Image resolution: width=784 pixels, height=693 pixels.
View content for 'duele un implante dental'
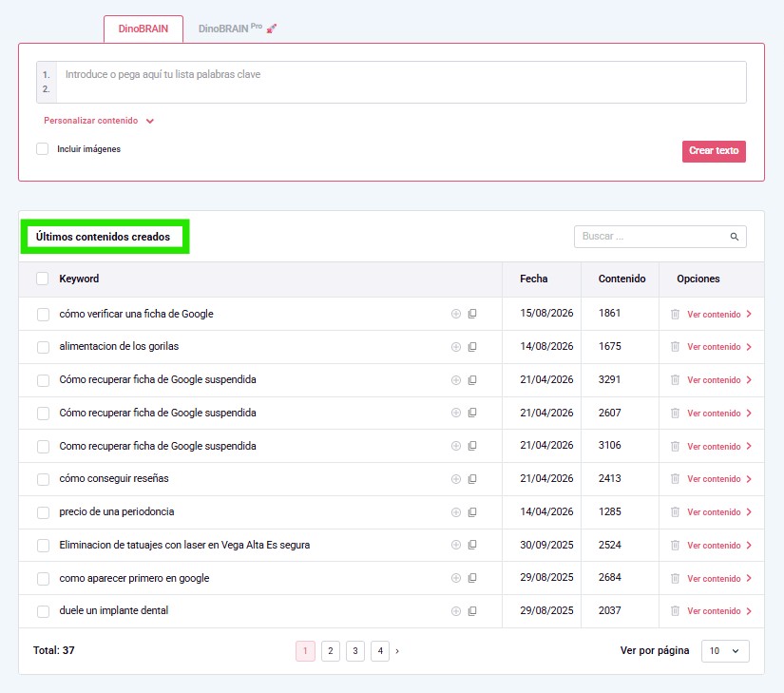(719, 611)
